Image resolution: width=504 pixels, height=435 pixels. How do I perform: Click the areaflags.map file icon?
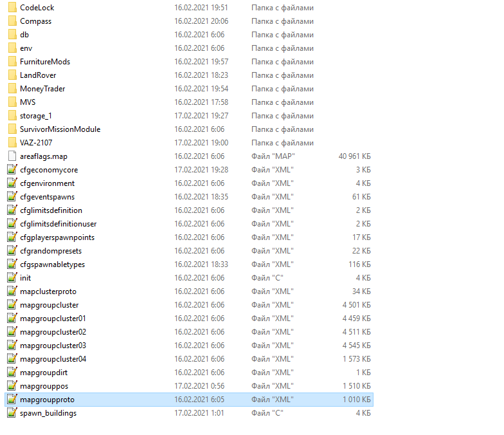12,156
